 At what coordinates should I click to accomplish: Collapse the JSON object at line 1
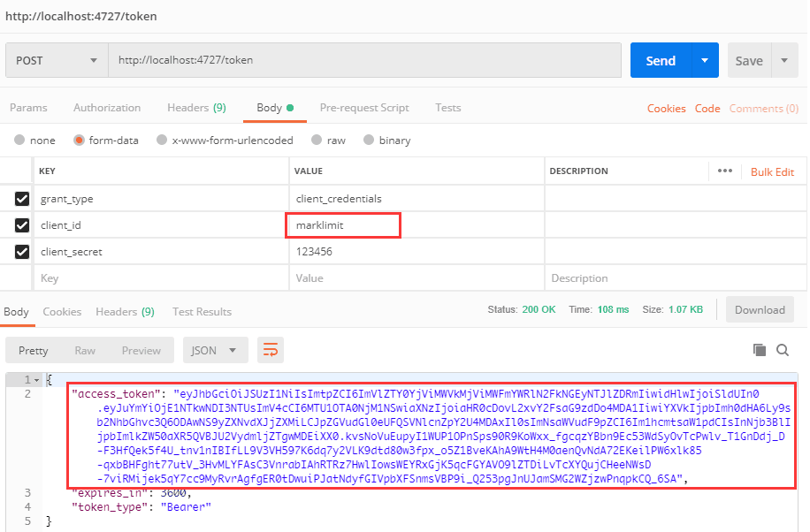(36, 380)
